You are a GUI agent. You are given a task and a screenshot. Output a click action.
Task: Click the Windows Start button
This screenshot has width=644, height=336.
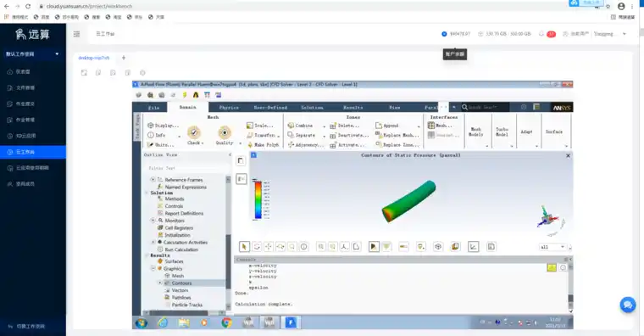point(142,322)
